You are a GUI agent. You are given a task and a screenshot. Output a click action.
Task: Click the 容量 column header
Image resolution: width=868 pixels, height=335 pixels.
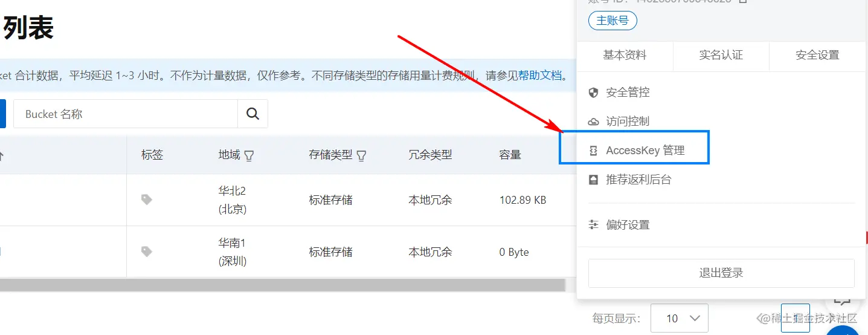coord(510,155)
